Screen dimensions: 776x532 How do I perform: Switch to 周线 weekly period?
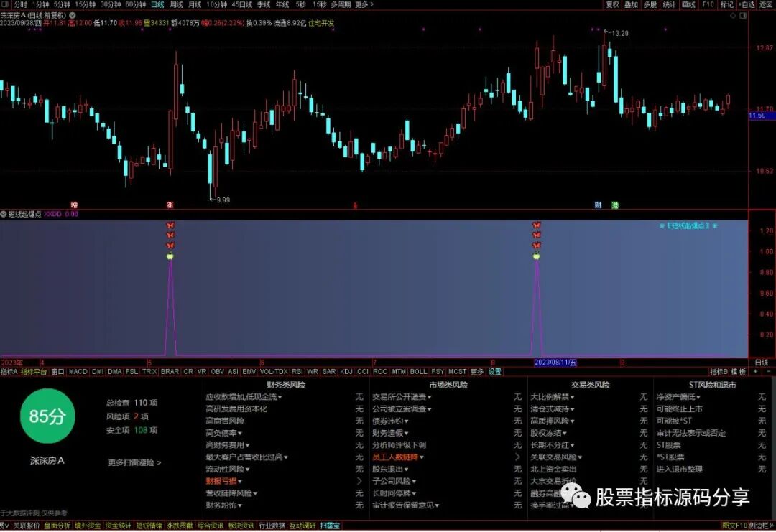(176, 4)
